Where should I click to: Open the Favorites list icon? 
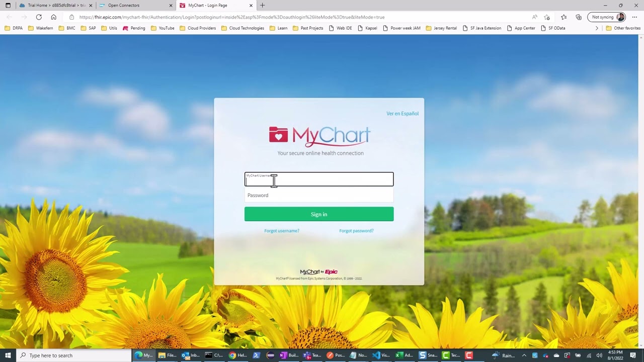point(564,17)
